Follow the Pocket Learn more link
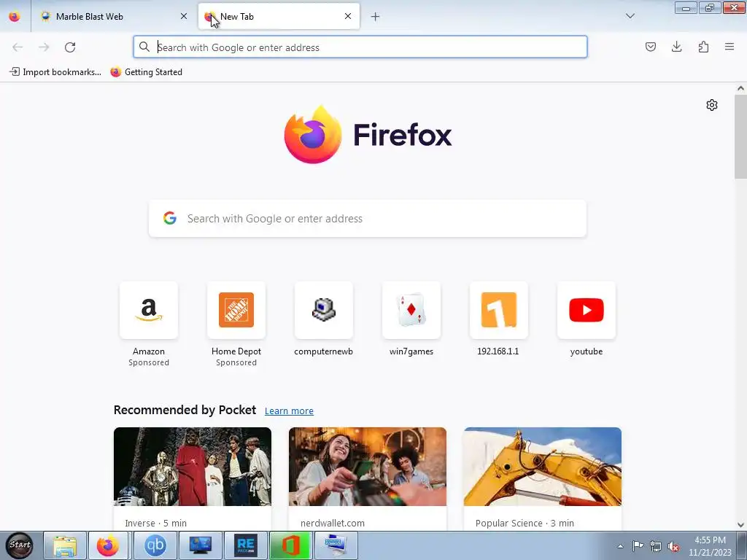Image resolution: width=747 pixels, height=560 pixels. coord(289,411)
